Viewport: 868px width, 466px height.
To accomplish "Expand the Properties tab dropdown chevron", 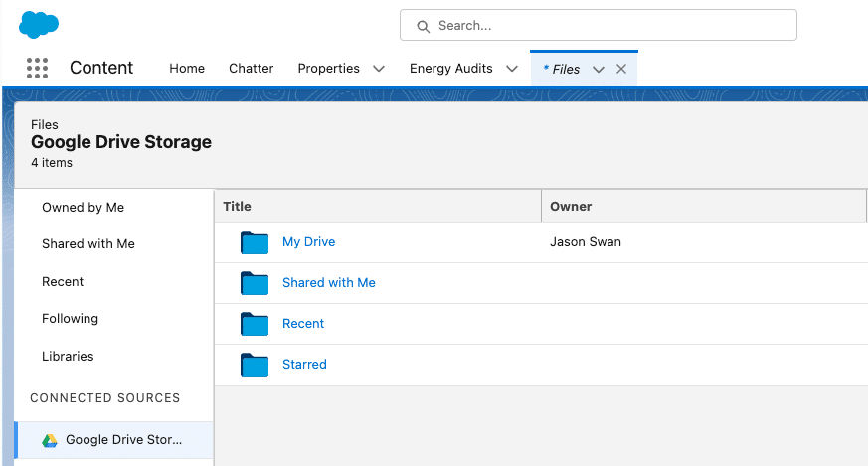I will (379, 69).
